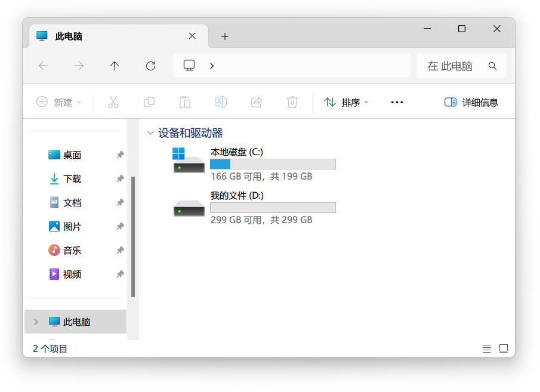Screen dimensions: 540x392
Task: Collapse the 设备和驱动器 group
Action: [150, 134]
